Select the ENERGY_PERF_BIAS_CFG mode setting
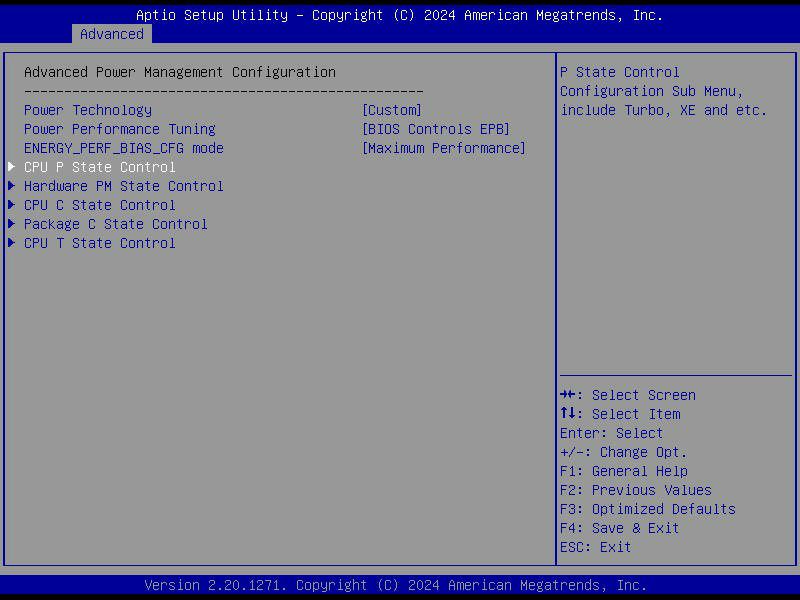800x600 pixels. [x=123, y=148]
